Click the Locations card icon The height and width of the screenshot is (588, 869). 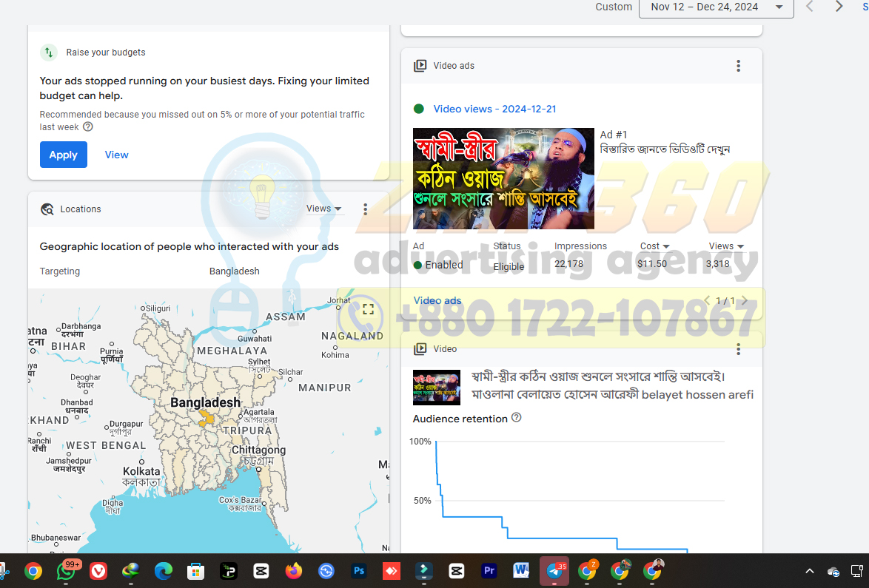(47, 209)
